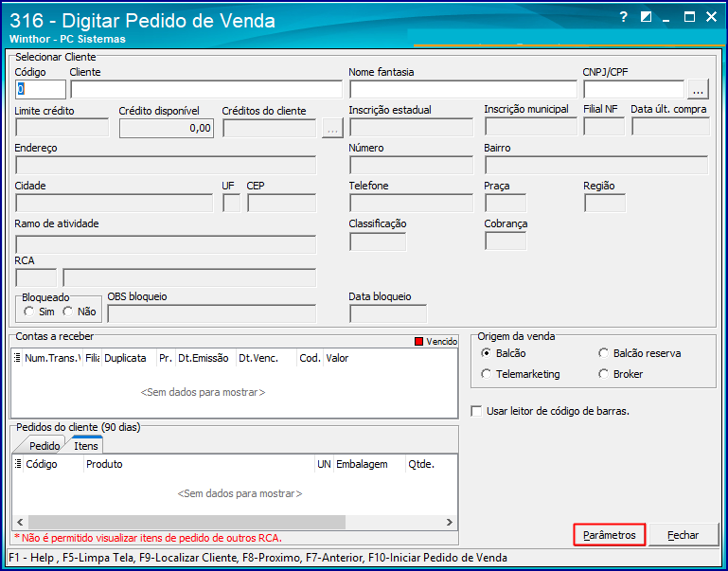Screen dimensions: 728x571
Task: Sort by Num.Trans. column header
Action: pyautogui.click(x=52, y=358)
